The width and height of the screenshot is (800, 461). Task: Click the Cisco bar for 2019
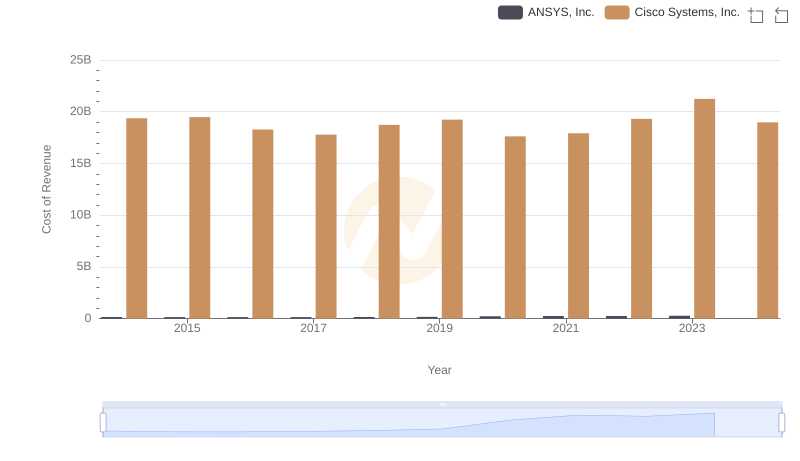pyautogui.click(x=452, y=219)
